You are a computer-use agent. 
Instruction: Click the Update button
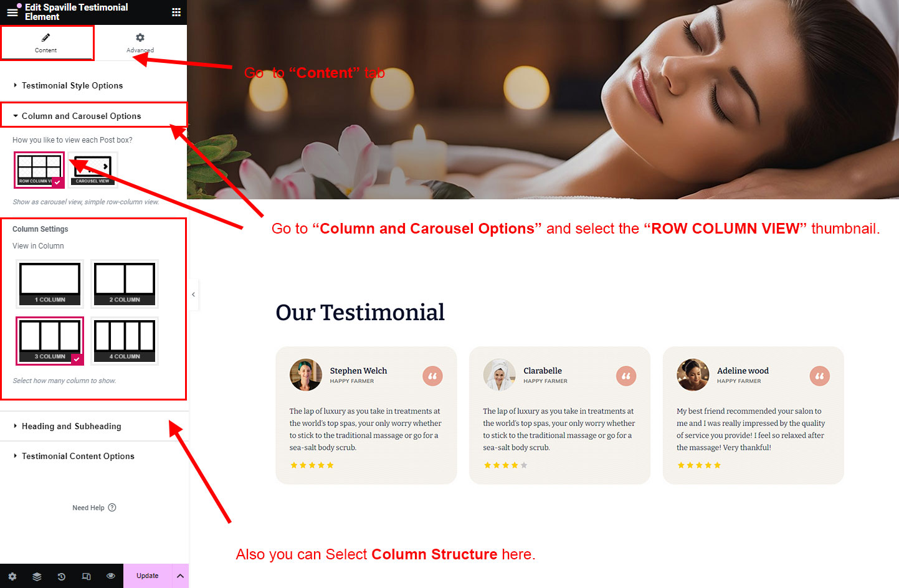[x=148, y=576]
